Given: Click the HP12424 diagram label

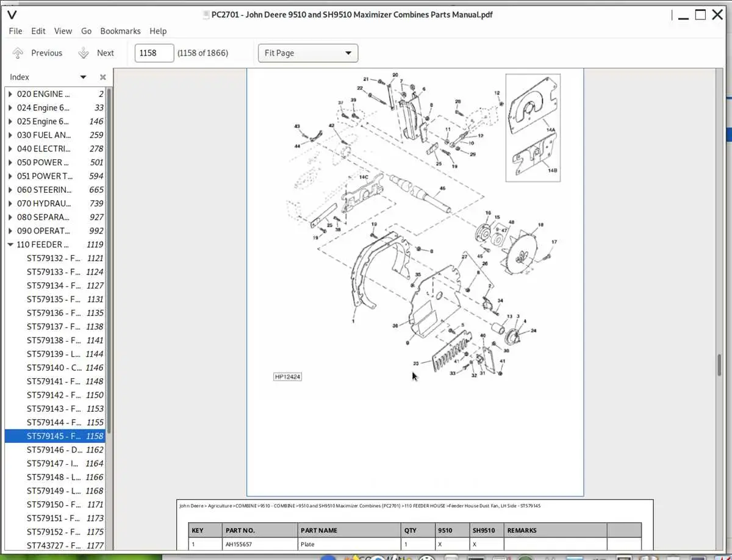Looking at the screenshot, I should pyautogui.click(x=287, y=377).
